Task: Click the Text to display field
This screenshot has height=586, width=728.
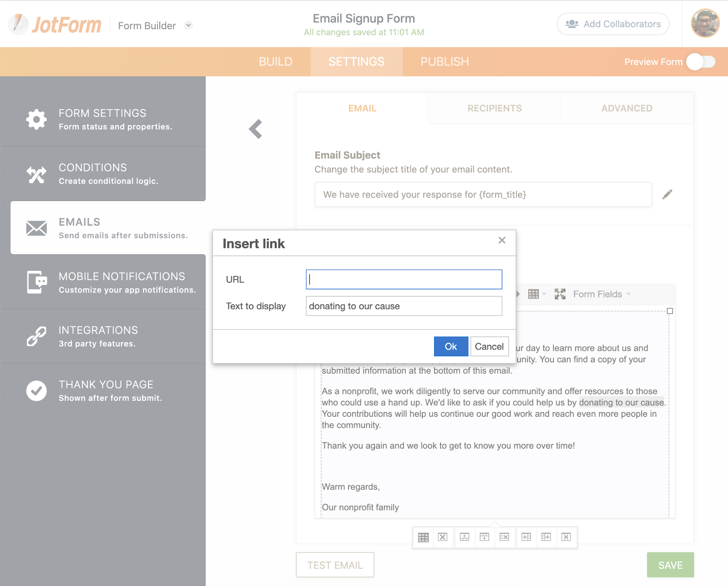Action: coord(404,306)
